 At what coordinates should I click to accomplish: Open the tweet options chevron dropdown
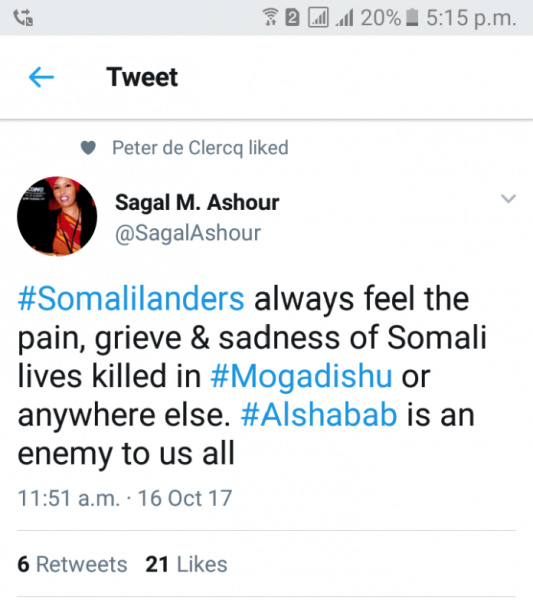[508, 199]
